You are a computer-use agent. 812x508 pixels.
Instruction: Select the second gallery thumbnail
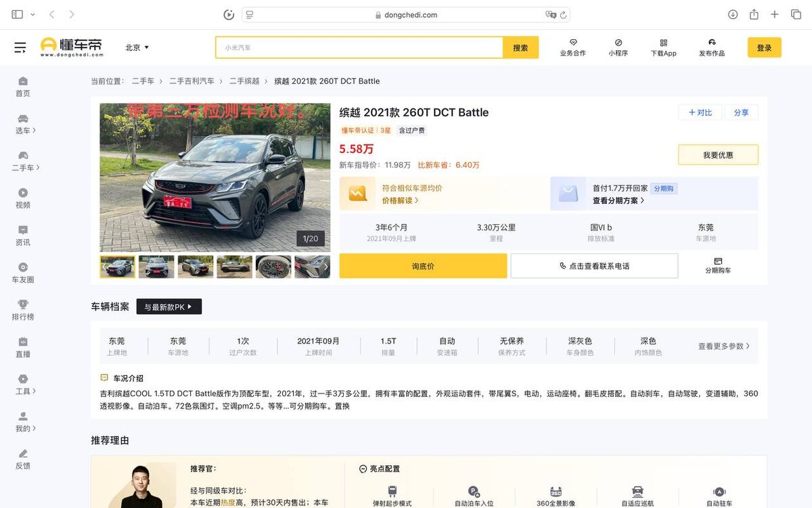click(156, 266)
